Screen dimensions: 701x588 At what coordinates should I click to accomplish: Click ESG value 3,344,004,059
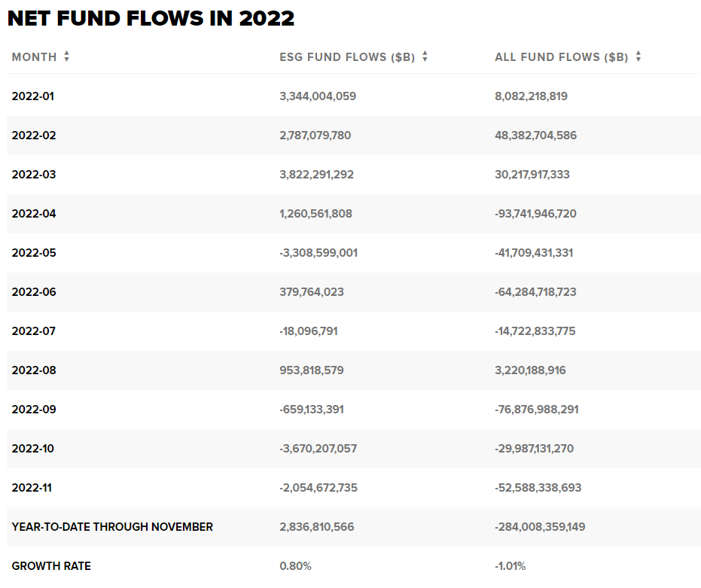[318, 96]
